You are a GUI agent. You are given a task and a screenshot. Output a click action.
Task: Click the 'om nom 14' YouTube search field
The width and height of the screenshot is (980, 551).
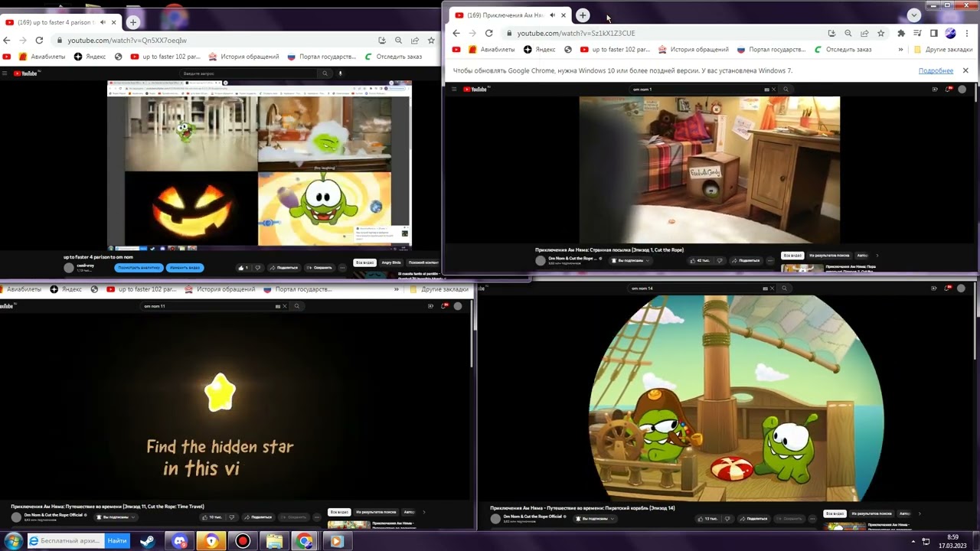tap(695, 289)
